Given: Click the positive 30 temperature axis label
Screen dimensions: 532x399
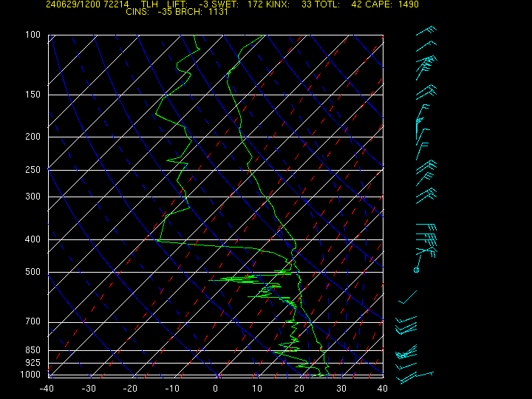Looking at the screenshot, I should coord(341,389).
